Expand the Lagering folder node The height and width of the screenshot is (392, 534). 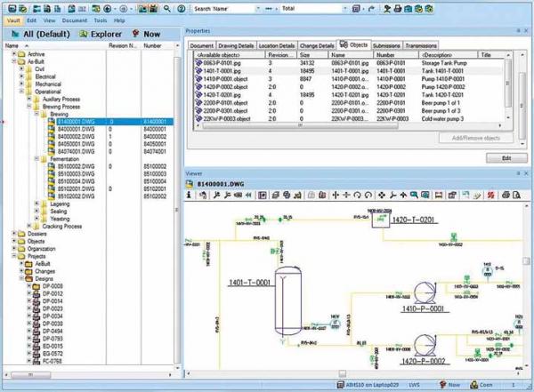coord(35,203)
